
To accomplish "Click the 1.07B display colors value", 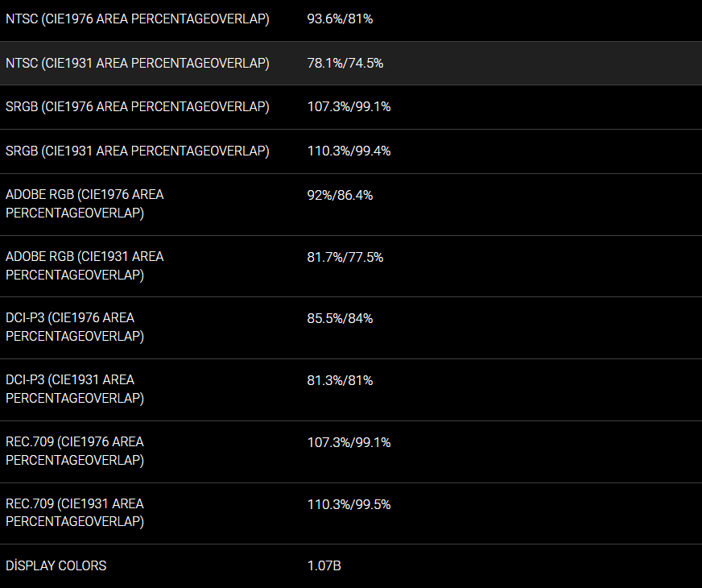I will pyautogui.click(x=324, y=566).
